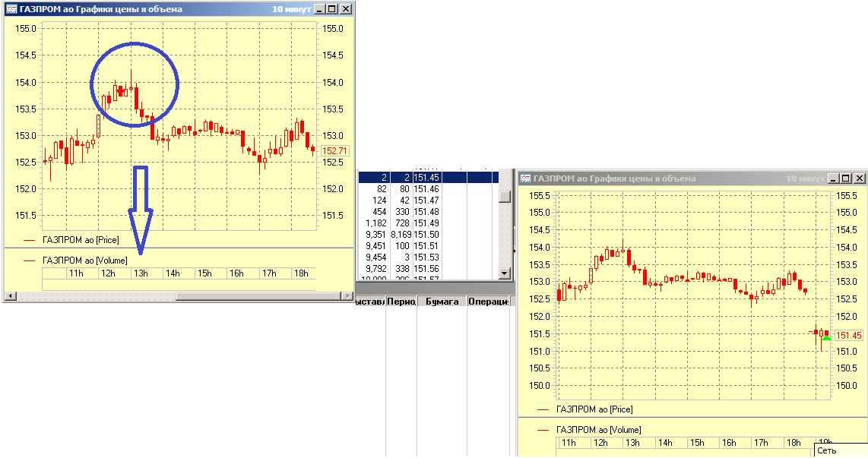Click the red 152.71 current price label

pos(334,151)
